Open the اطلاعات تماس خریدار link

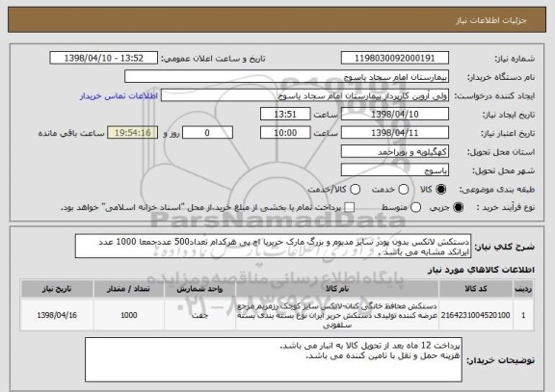point(119,96)
